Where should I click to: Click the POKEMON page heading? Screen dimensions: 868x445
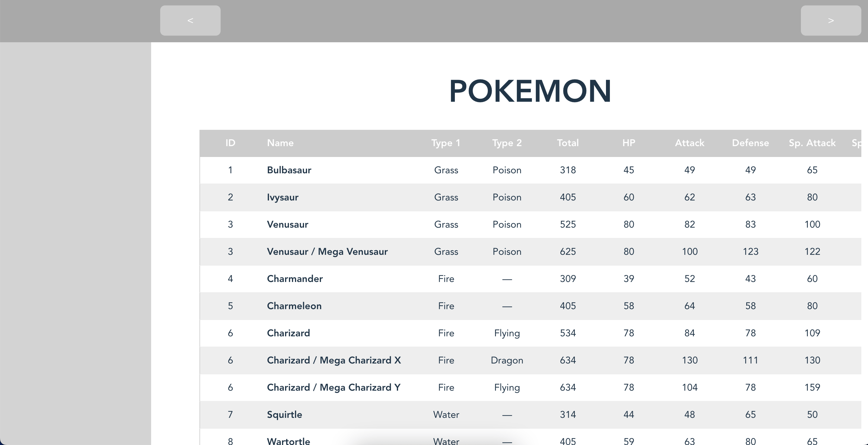coord(530,91)
